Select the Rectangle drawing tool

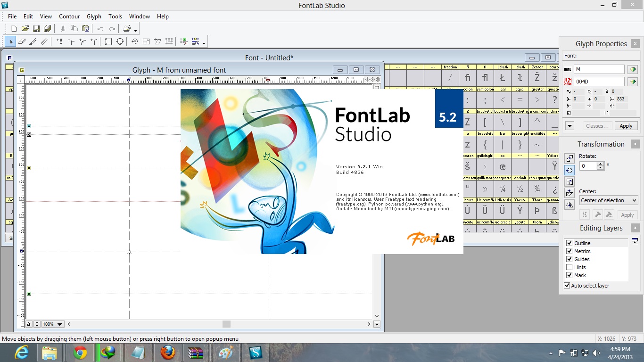108,41
